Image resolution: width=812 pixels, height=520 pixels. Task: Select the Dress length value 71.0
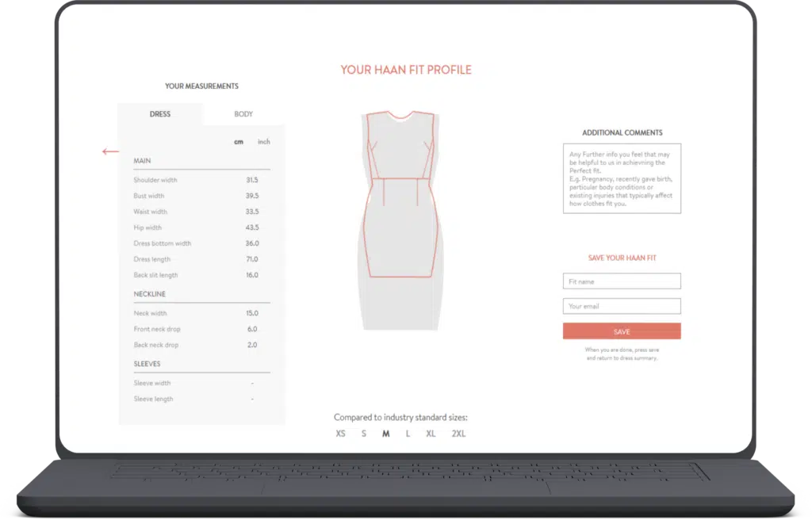tap(251, 259)
